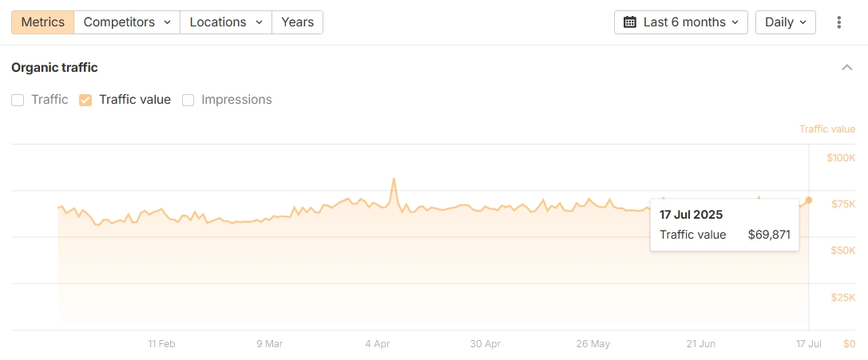Click the Organic traffic heading

click(x=54, y=68)
